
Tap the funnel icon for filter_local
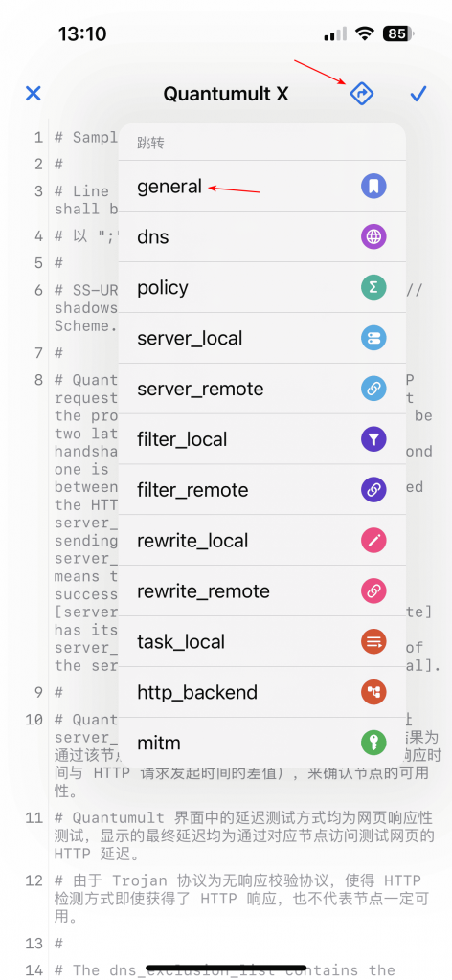[x=373, y=439]
